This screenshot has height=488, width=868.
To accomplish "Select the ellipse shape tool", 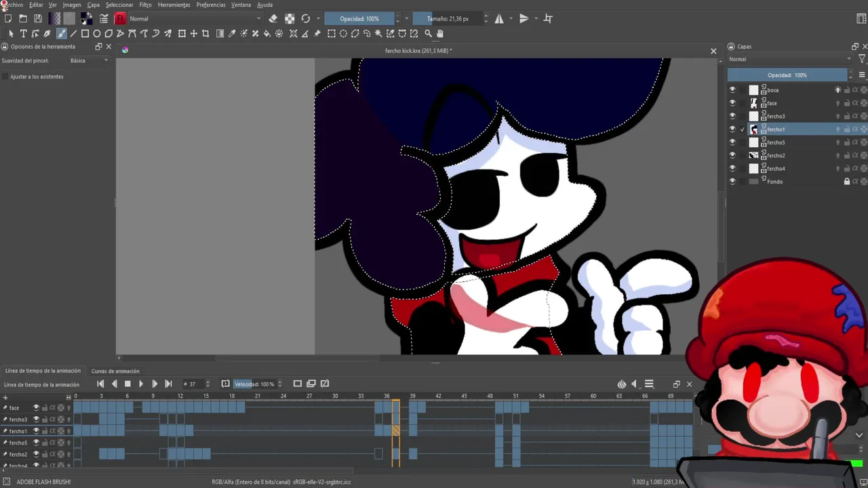I will coord(97,33).
